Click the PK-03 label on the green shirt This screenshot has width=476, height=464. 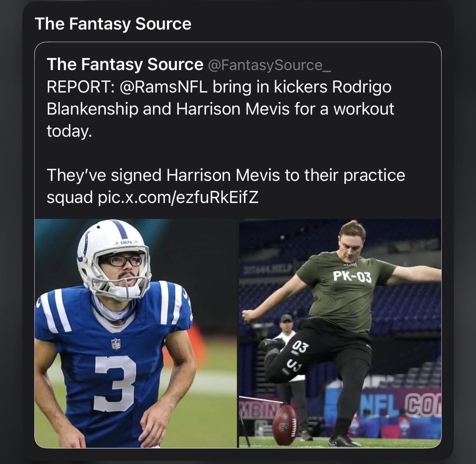[352, 276]
